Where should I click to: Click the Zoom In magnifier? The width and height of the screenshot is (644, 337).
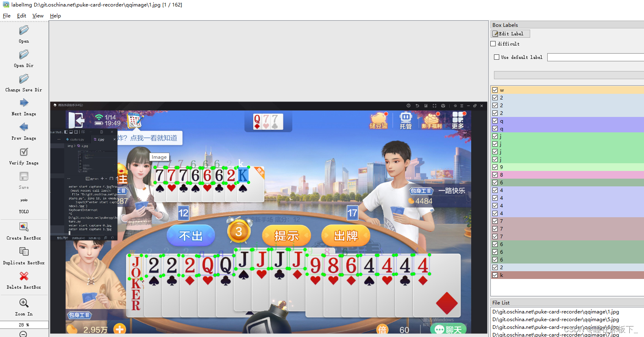click(24, 303)
